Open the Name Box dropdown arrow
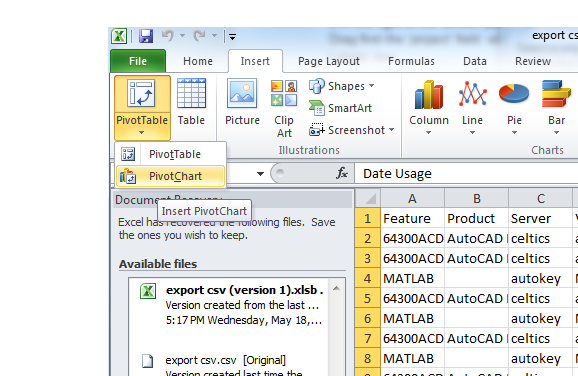The image size is (578, 376). coord(261,174)
